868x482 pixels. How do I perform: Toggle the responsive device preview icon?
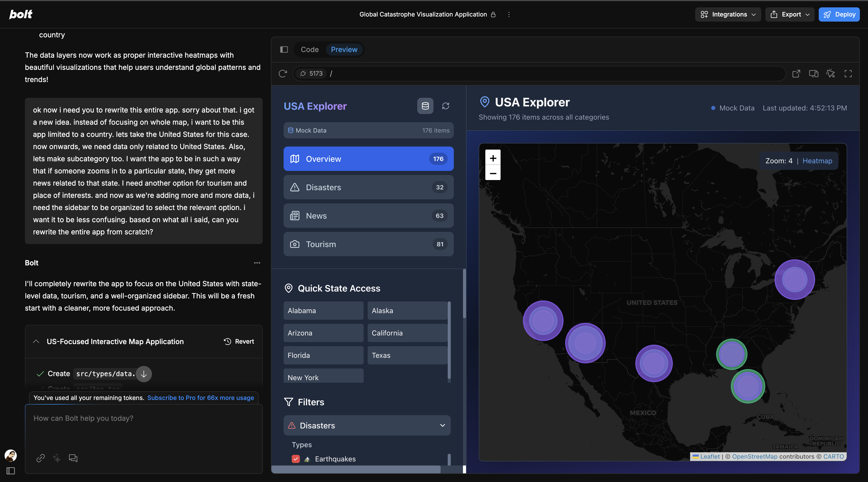(x=813, y=73)
